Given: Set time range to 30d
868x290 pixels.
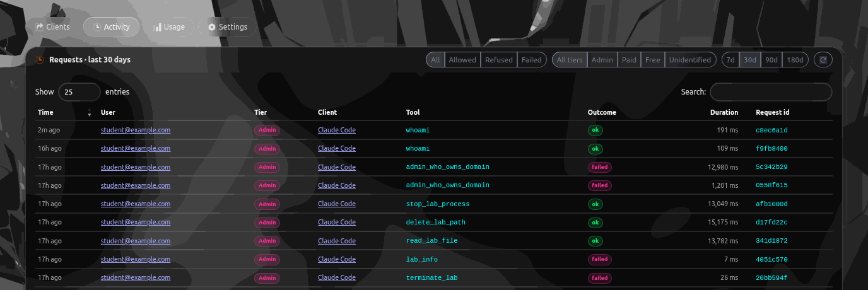Looking at the screenshot, I should pyautogui.click(x=749, y=60).
